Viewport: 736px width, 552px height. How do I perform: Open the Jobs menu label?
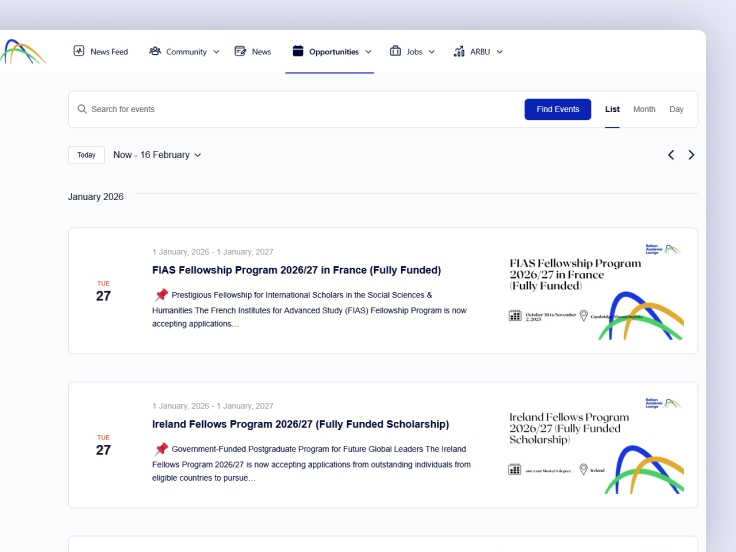[414, 52]
